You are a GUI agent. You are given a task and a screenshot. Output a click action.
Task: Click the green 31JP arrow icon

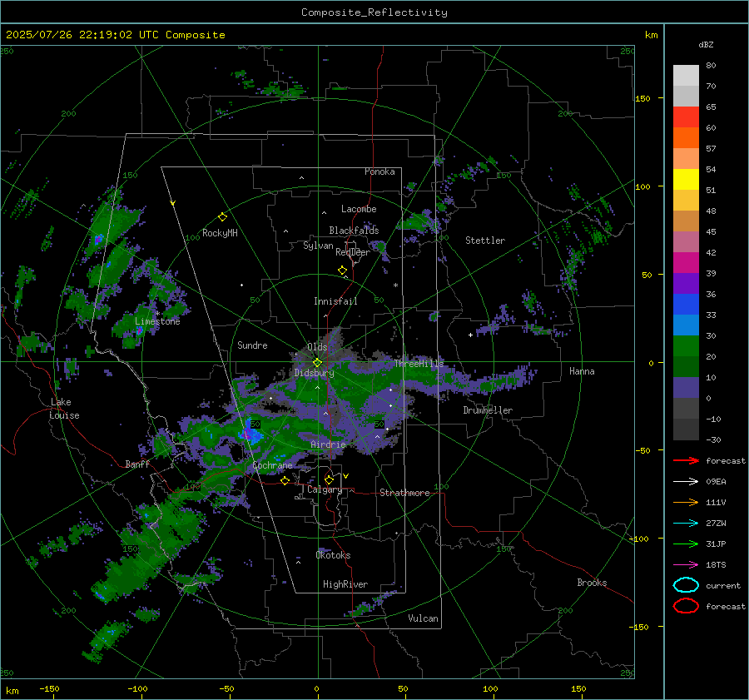[686, 544]
